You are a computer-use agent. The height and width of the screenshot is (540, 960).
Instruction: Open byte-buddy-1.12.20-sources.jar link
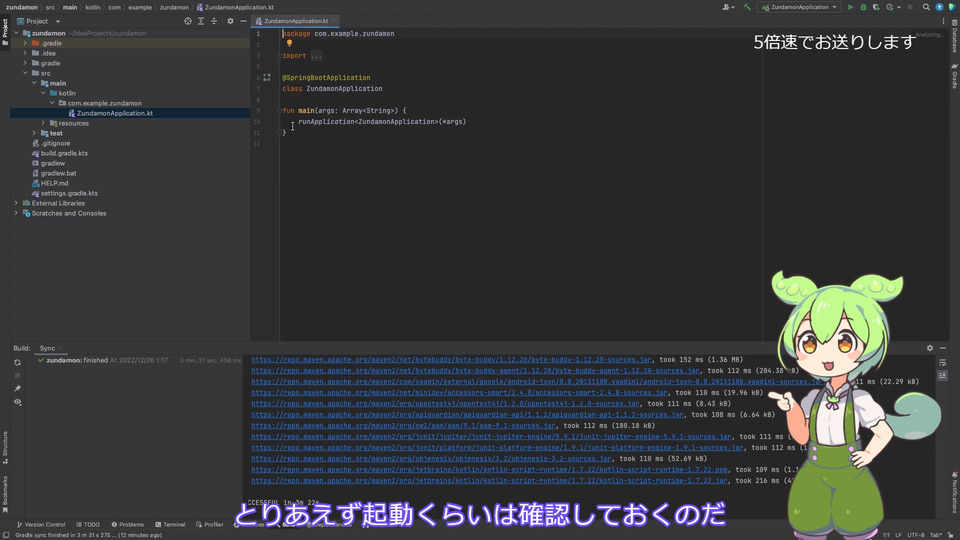point(451,360)
